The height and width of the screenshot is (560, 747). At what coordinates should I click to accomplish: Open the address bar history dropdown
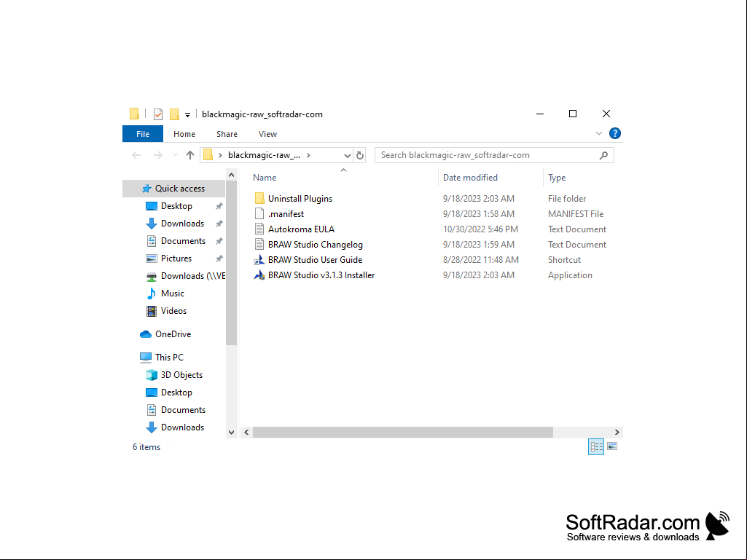[348, 155]
